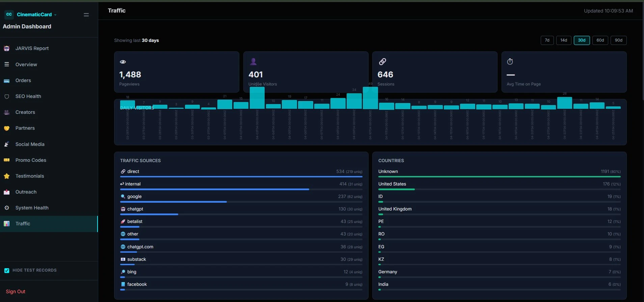644x302 pixels.
Task: Click the Updated 10:09:53 AM timestamp
Action: [609, 11]
